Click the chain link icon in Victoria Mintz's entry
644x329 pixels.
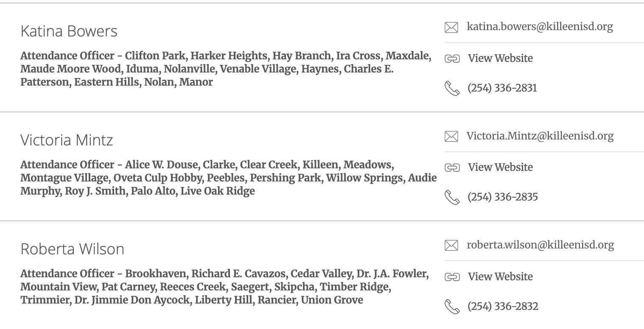(x=452, y=168)
